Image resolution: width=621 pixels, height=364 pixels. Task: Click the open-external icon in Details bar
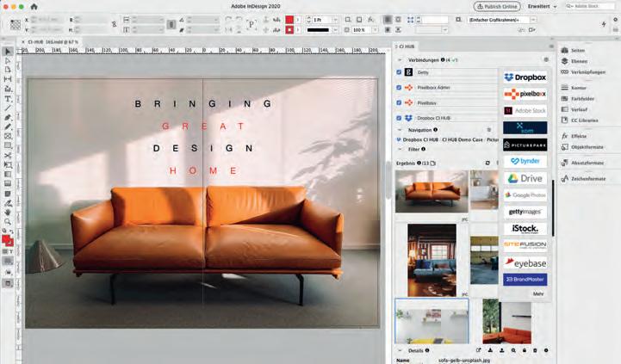point(478,350)
